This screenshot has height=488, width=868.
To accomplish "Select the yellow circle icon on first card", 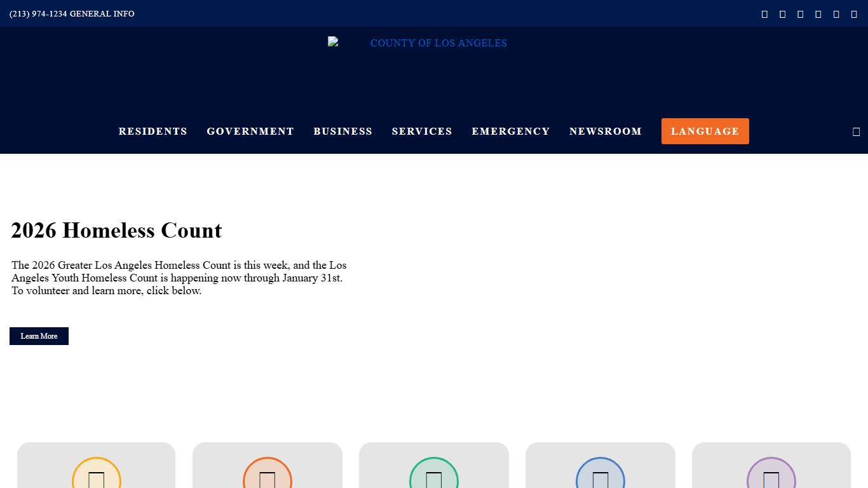I will [96, 481].
